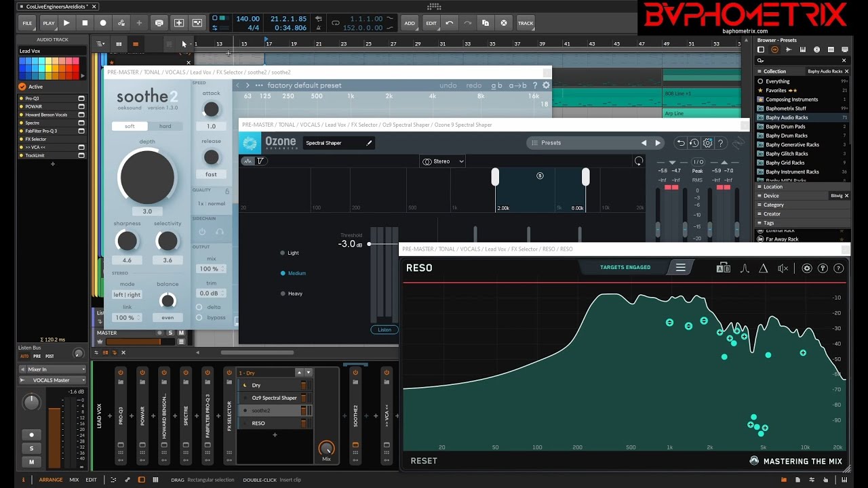Click the RESO speaker mute icon
Viewport: 868px width, 488px height.
point(783,268)
